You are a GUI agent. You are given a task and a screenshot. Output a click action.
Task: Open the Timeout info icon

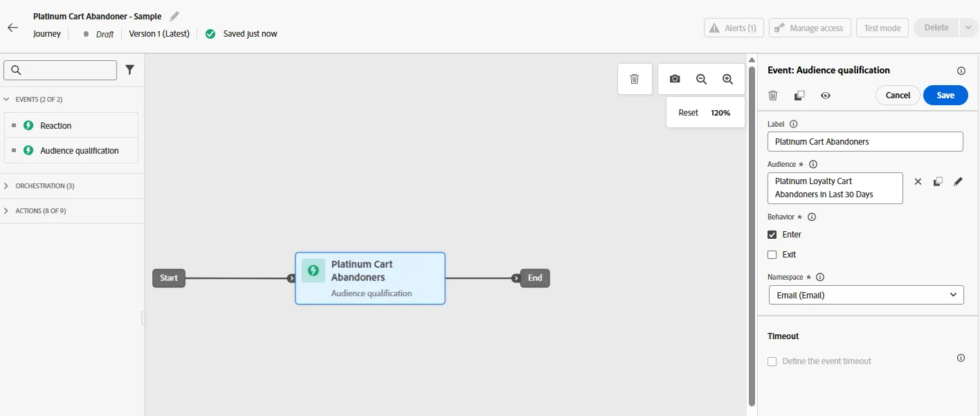961,358
